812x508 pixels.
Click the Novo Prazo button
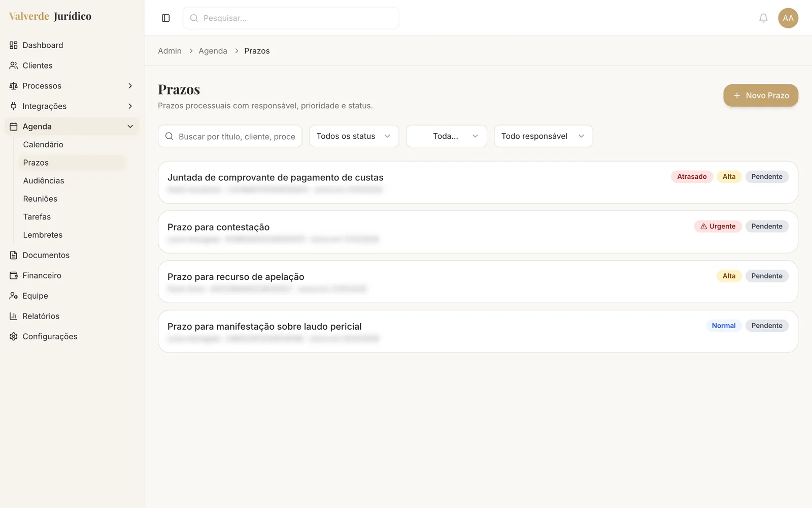coord(760,96)
